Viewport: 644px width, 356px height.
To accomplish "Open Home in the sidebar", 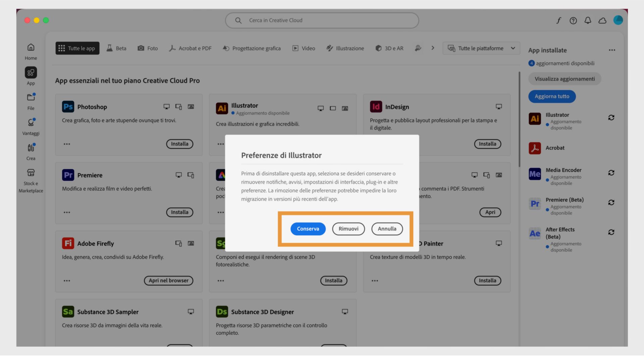I will click(x=31, y=52).
